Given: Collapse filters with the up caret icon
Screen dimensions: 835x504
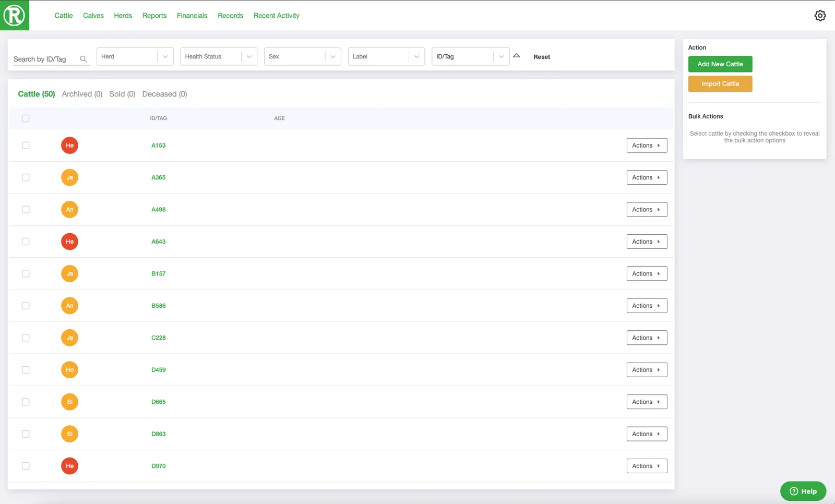Looking at the screenshot, I should 516,56.
